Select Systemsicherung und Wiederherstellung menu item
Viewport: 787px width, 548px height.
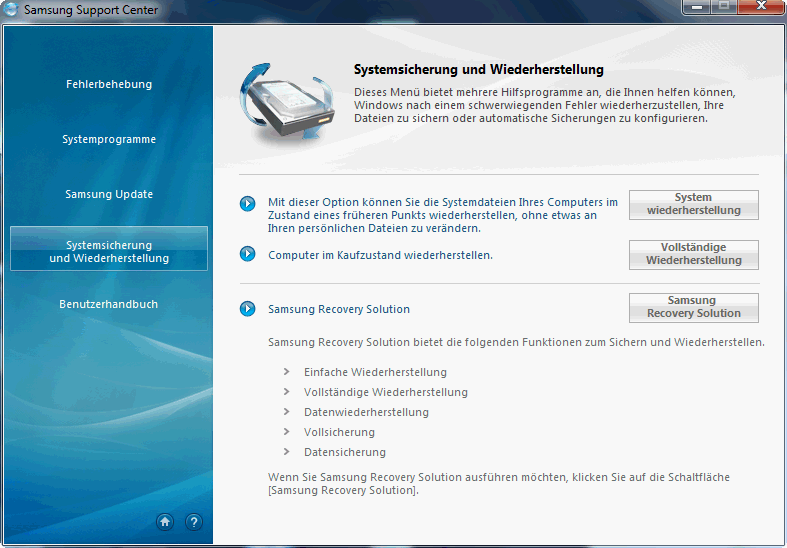(109, 251)
